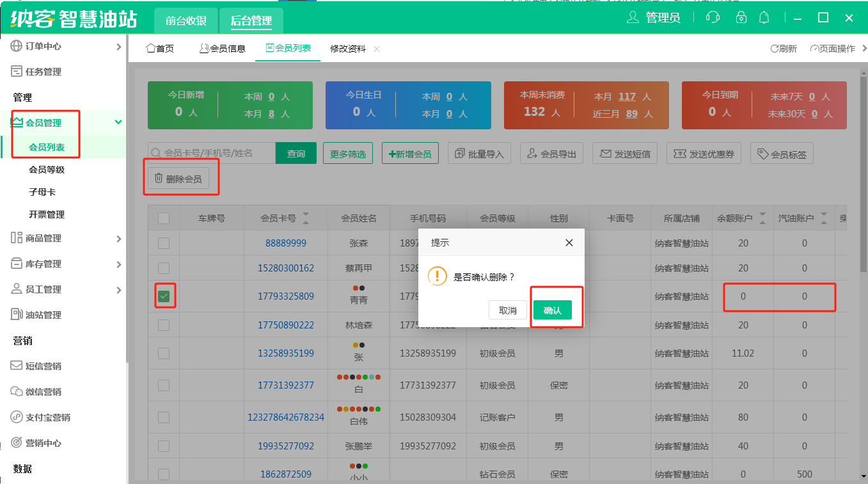This screenshot has width=868, height=484.
Task: Click 取消 to cancel deletion
Action: [x=507, y=311]
